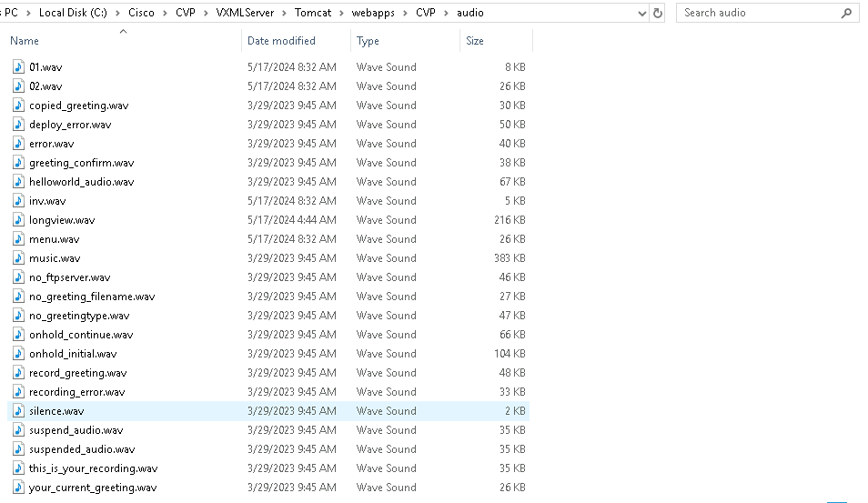The height and width of the screenshot is (503, 868).
Task: Click the magnifier icon in the search box
Action: coord(846,13)
